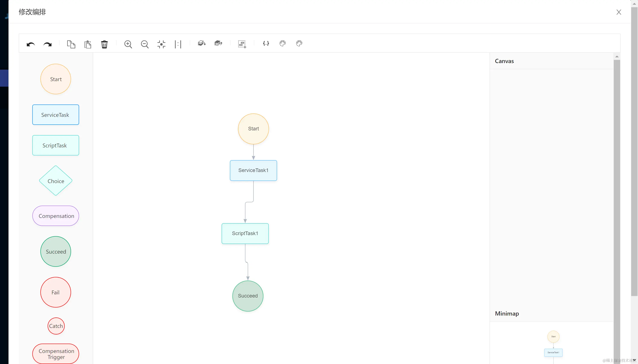The height and width of the screenshot is (364, 638).
Task: Click the paste clipboard icon
Action: tap(88, 44)
